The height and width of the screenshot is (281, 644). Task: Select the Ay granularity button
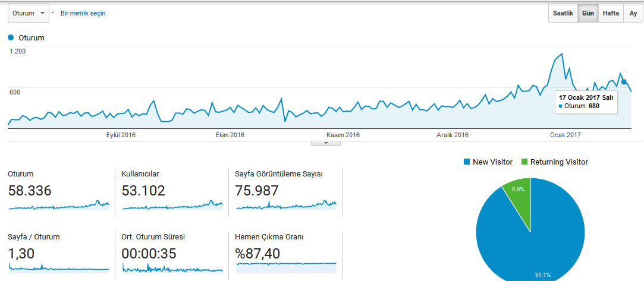click(633, 13)
